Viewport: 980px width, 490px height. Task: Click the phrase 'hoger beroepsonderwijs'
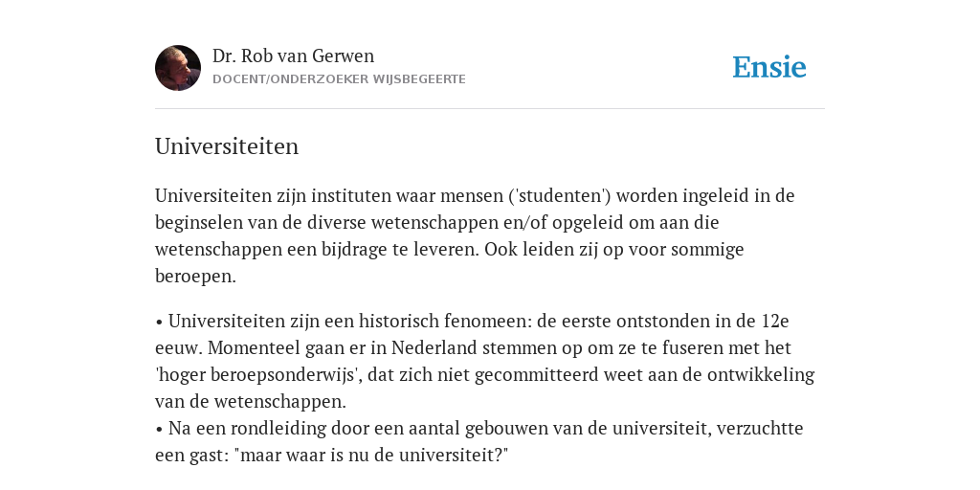pos(258,375)
